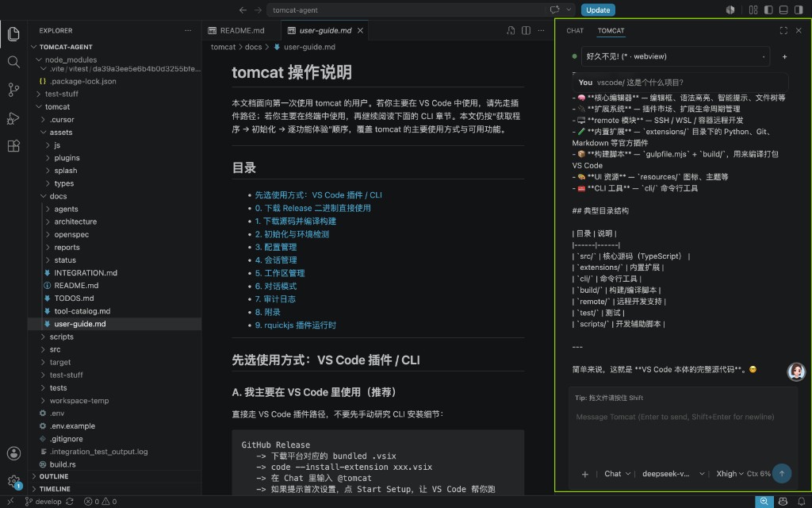Screen dimensions: 812x508
Task: Follow link '6. 对话模式'
Action: (x=275, y=286)
